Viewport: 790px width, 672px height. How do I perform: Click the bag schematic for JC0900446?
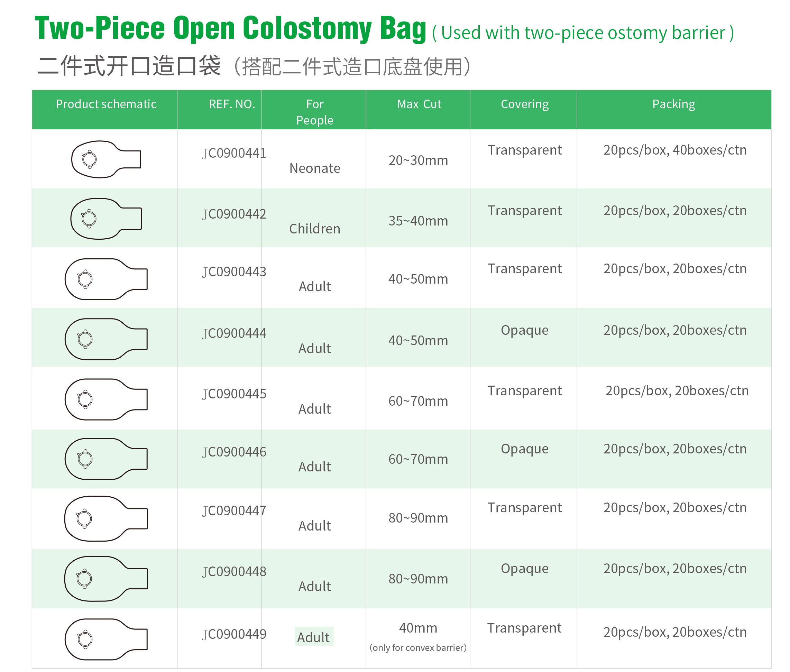coord(105,459)
